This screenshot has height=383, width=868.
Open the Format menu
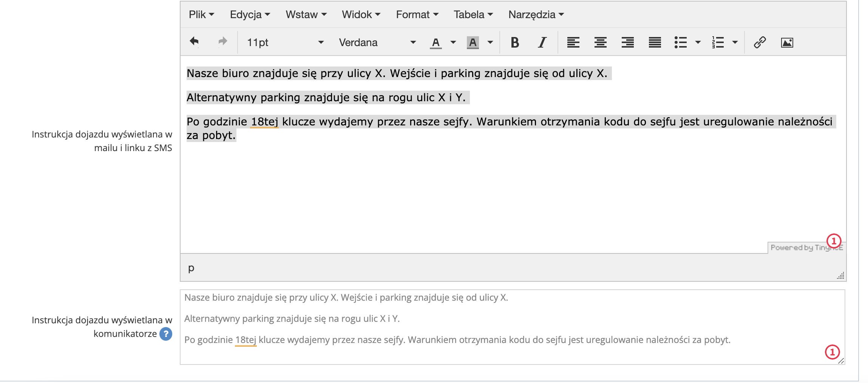417,14
